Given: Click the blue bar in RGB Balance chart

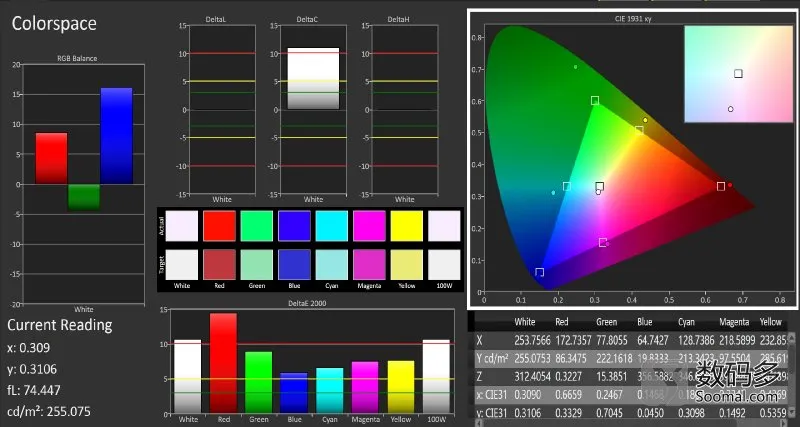Looking at the screenshot, I should 116,136.
